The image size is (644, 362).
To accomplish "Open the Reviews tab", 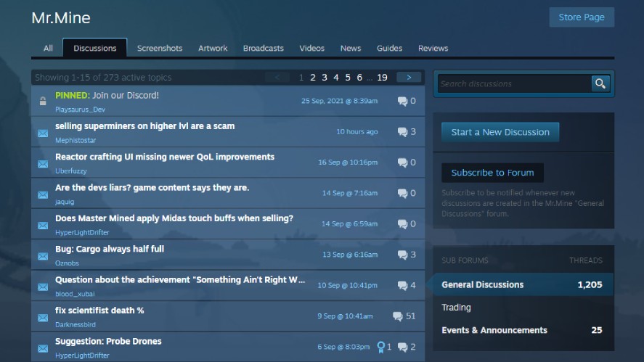I will [433, 48].
